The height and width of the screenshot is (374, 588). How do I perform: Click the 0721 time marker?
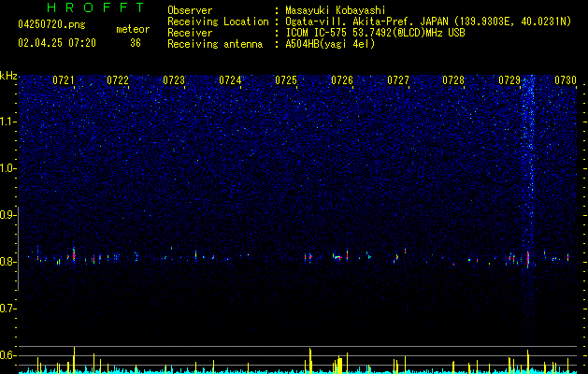[63, 80]
